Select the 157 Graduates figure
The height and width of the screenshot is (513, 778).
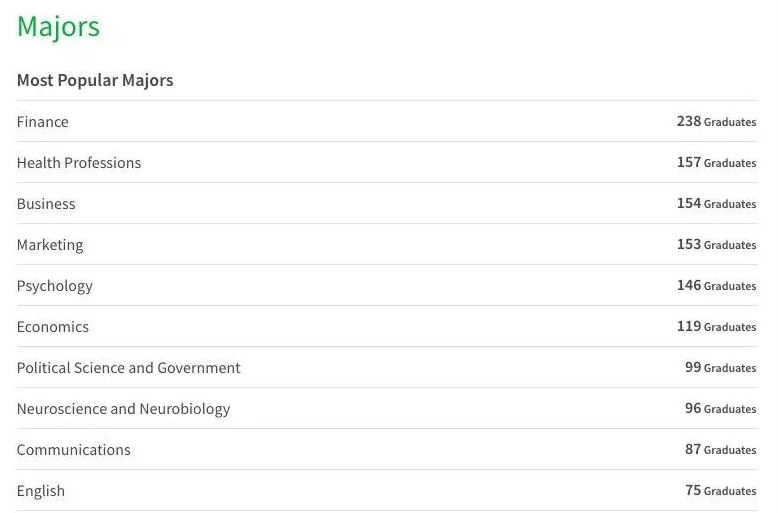point(716,163)
